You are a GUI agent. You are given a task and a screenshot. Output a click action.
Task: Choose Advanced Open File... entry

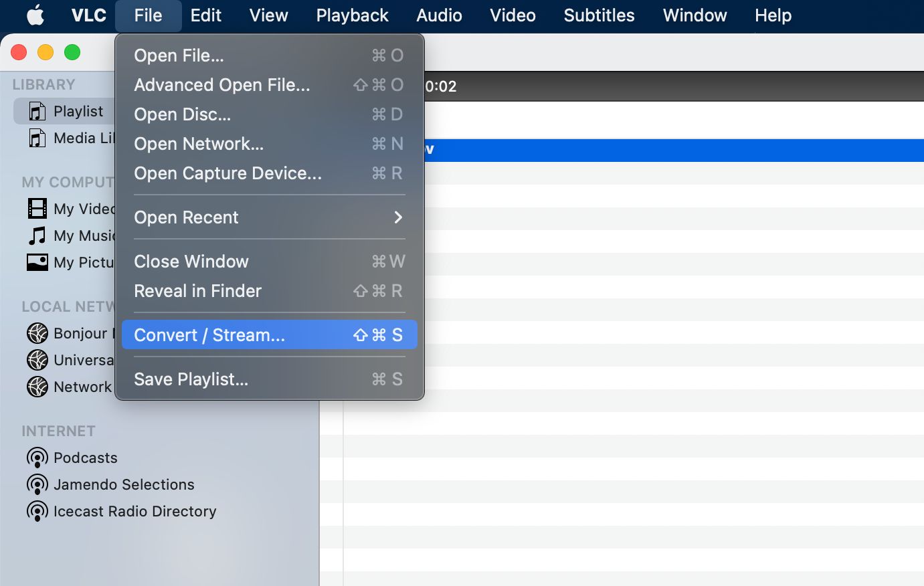(x=270, y=85)
